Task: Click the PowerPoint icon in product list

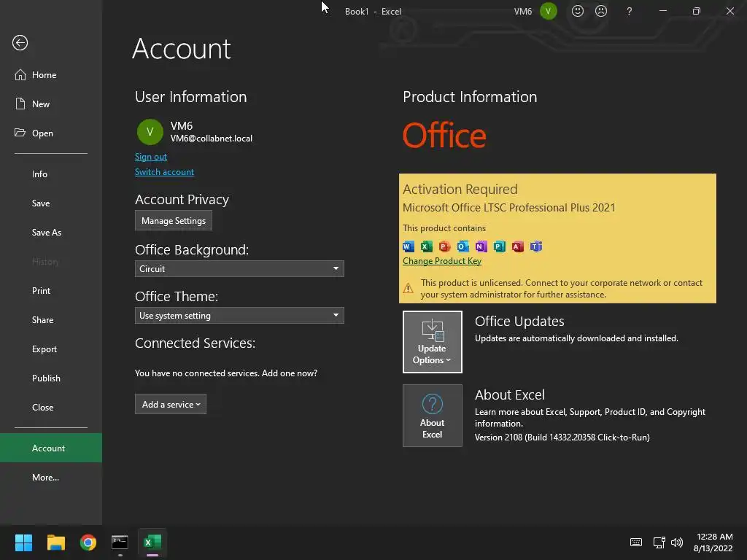Action: click(x=444, y=246)
